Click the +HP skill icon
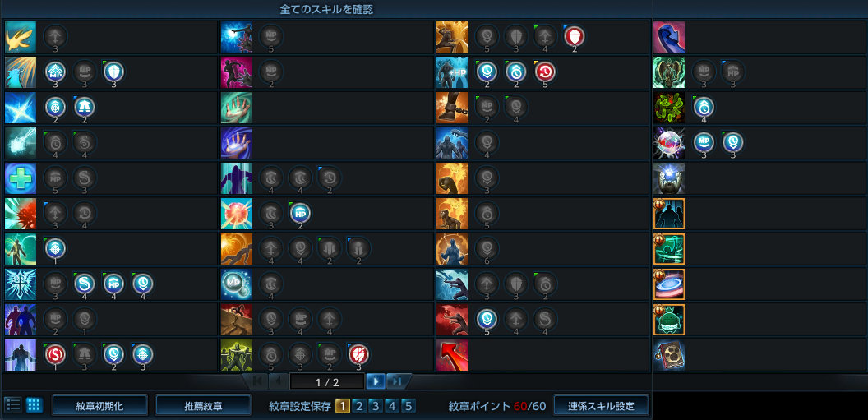This screenshot has width=868, height=420. 452,72
